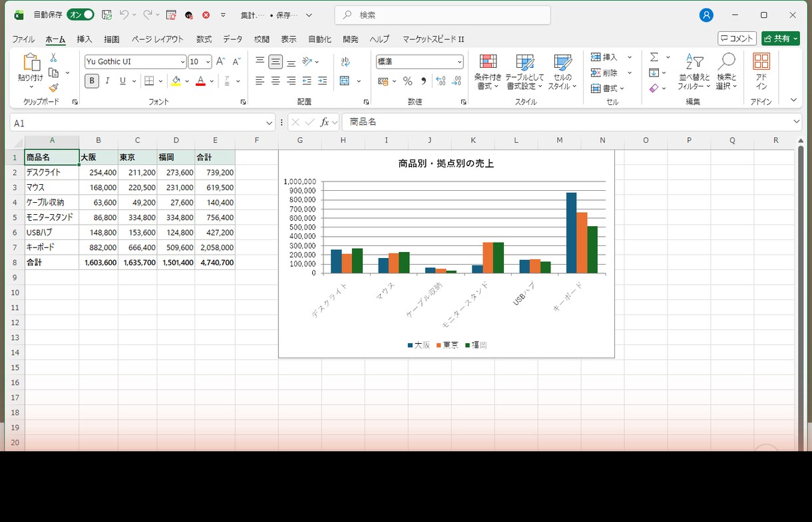The image size is (812, 522).
Task: Click the Center horizontally icon
Action: click(276, 80)
